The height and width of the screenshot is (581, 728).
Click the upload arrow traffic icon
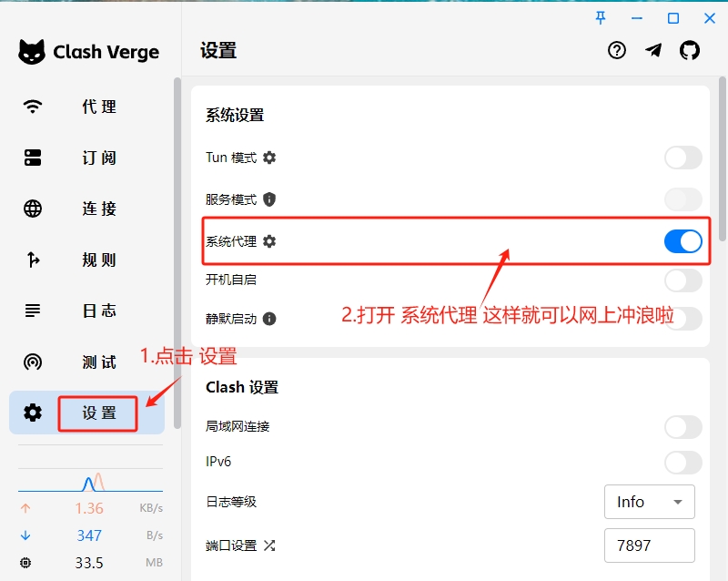pos(25,508)
